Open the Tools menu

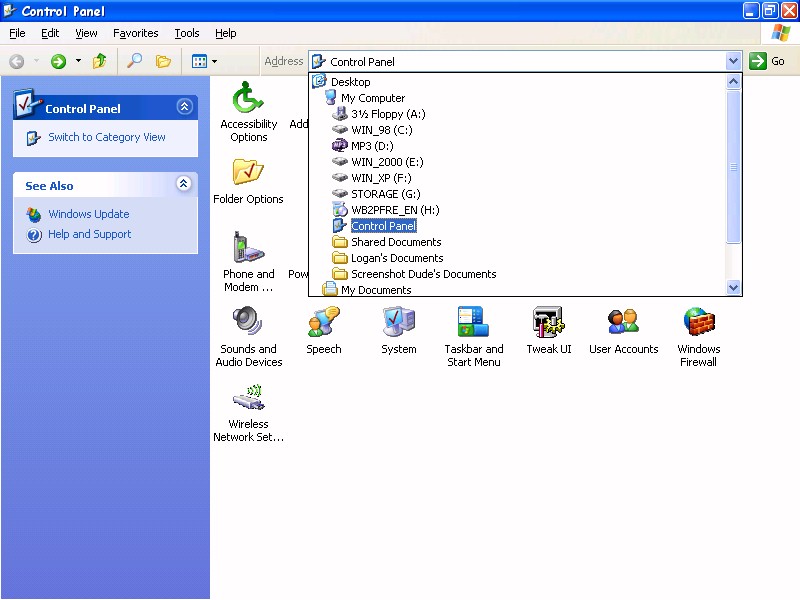[x=187, y=34]
